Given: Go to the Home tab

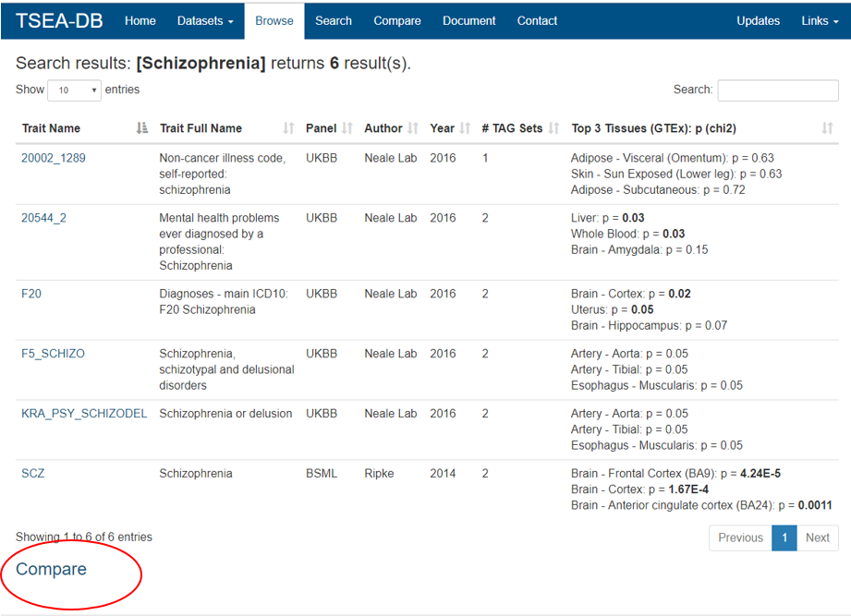Looking at the screenshot, I should [x=140, y=20].
